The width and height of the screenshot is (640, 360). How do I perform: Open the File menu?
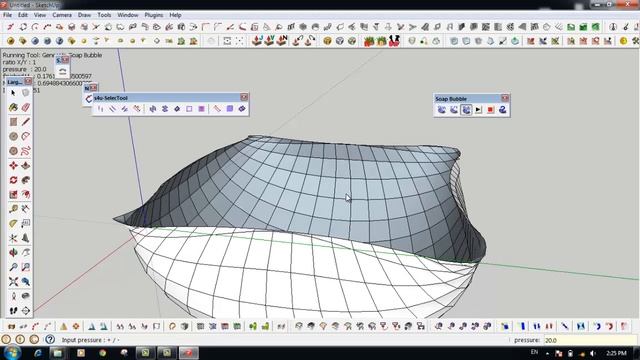pos(7,15)
